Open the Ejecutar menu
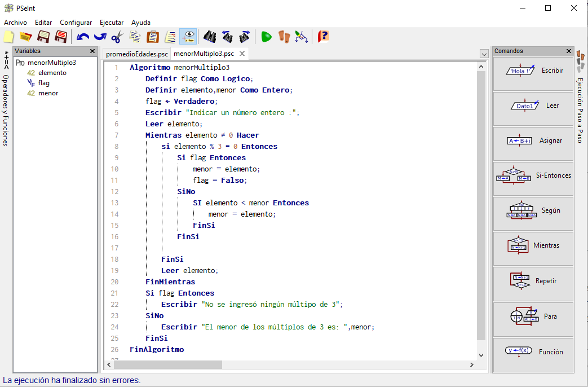588x387 pixels. coord(112,23)
